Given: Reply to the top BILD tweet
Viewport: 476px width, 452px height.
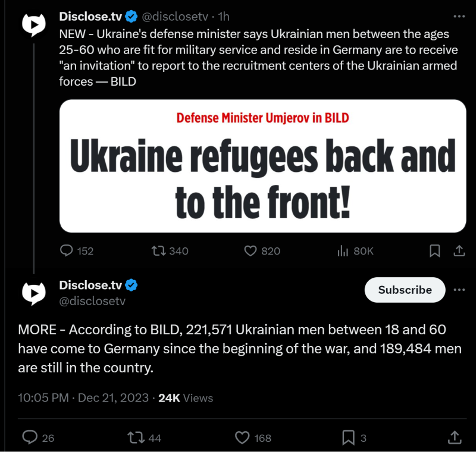Looking at the screenshot, I should pos(67,251).
